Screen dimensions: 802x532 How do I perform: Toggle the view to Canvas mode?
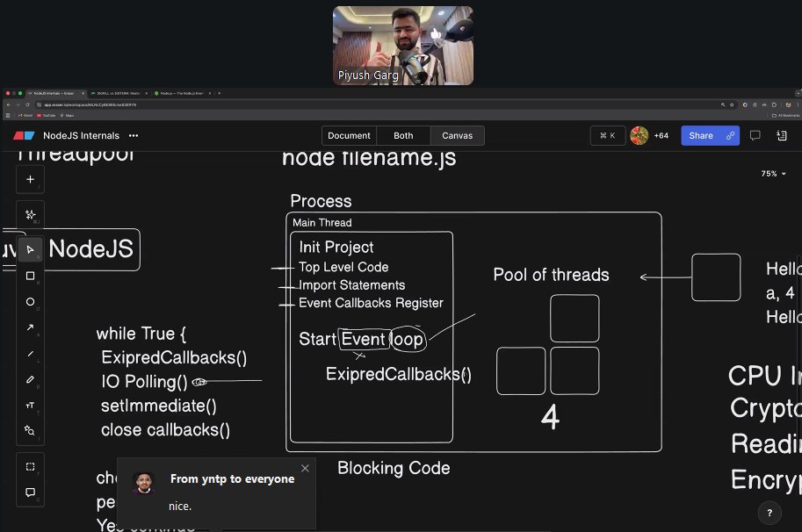coord(457,135)
